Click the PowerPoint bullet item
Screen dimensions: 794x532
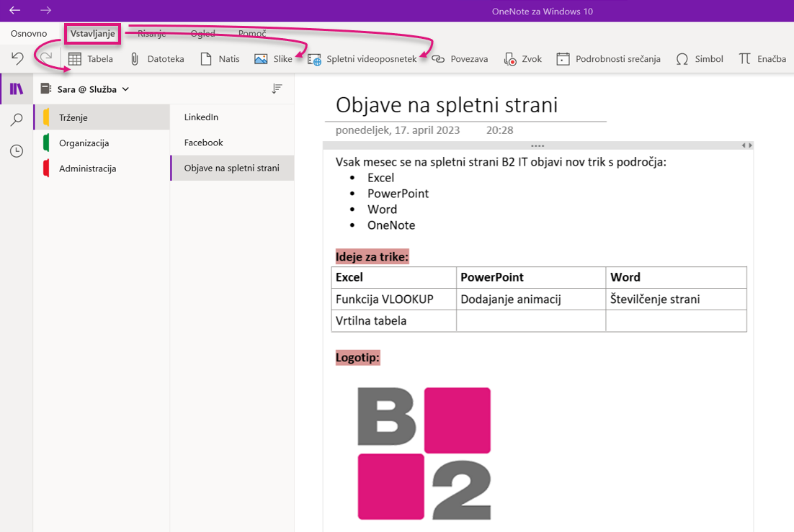click(398, 194)
